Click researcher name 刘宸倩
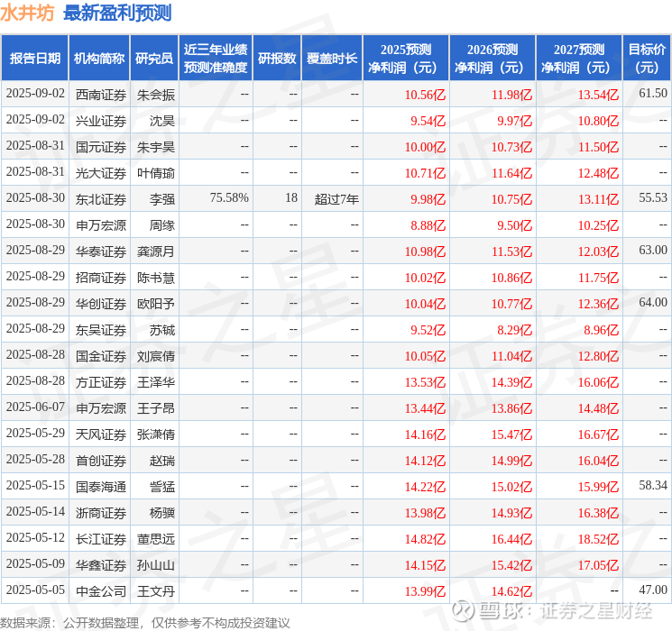The height and width of the screenshot is (631, 672). pyautogui.click(x=155, y=356)
